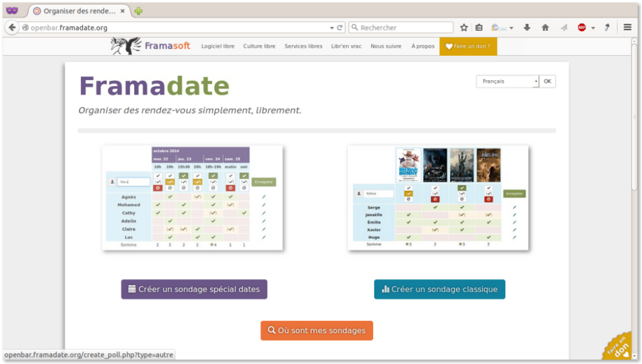Go to the browser home icon
This screenshot has width=642, height=364.
click(x=545, y=28)
